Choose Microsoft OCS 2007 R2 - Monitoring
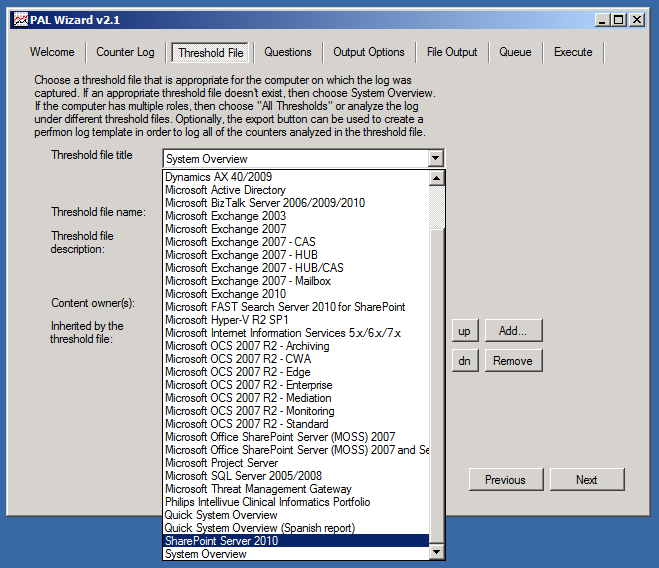Image resolution: width=659 pixels, height=568 pixels. [x=296, y=412]
